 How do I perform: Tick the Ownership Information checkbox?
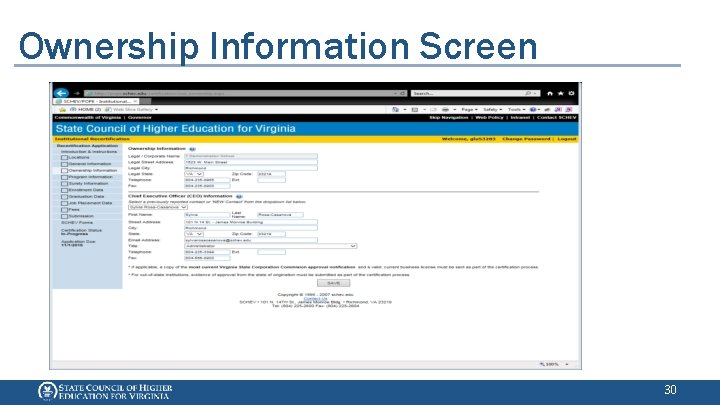coord(64,170)
